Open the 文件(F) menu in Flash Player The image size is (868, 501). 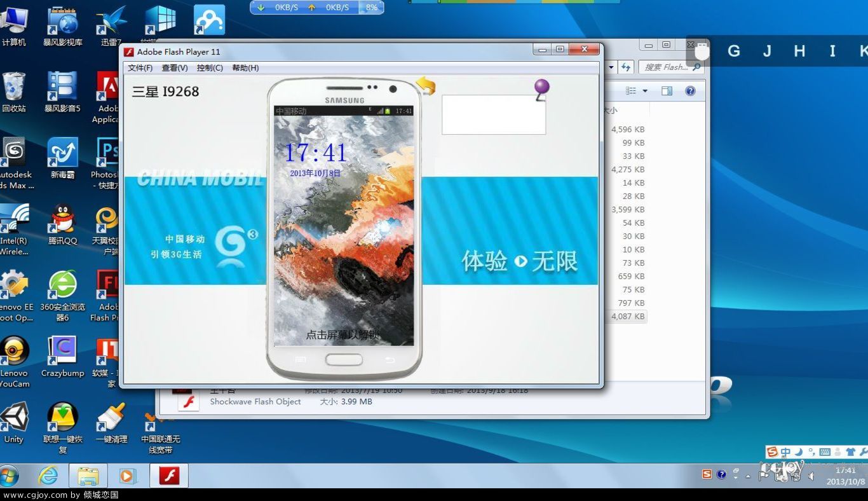[140, 68]
